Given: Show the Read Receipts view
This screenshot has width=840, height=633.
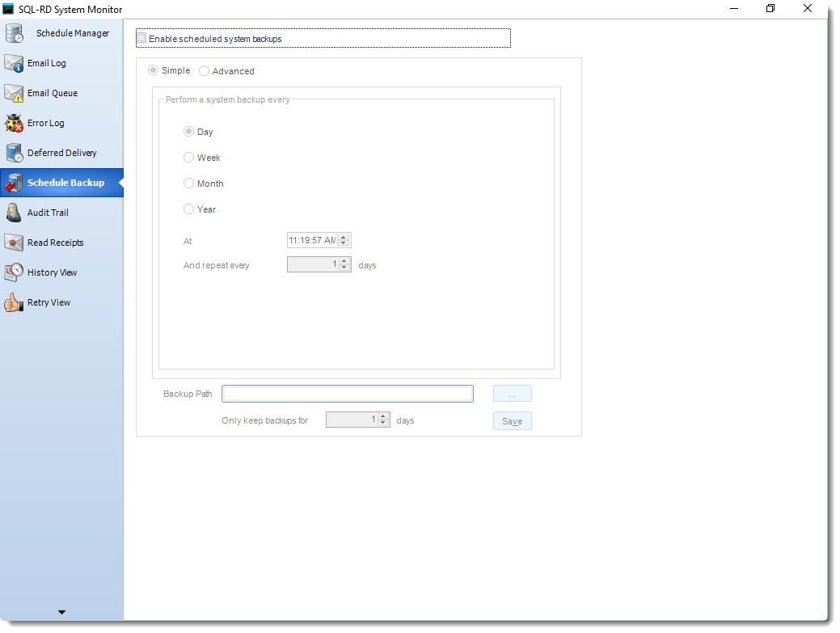Looking at the screenshot, I should pos(55,243).
